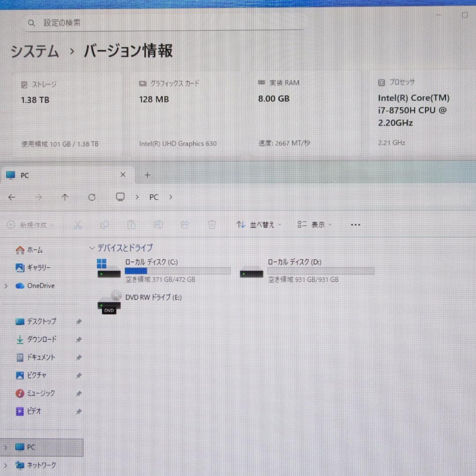Unpin ピクチャ using its pin icon

point(78,376)
